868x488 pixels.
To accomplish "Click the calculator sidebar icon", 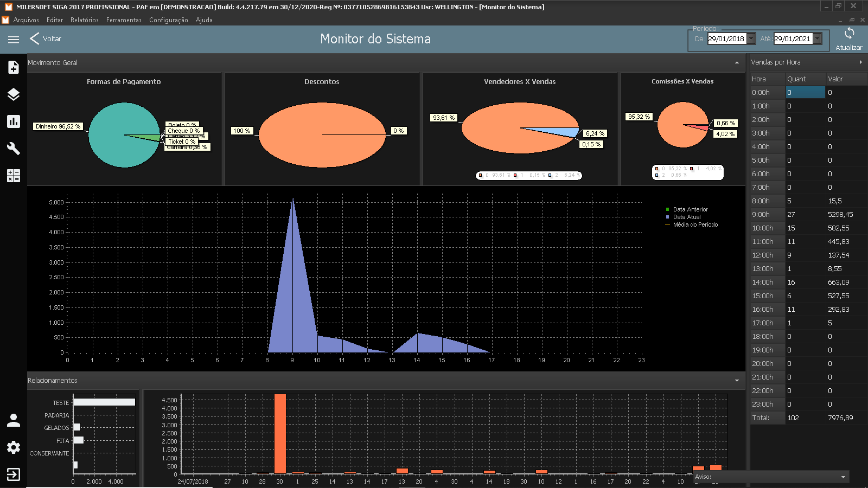I will [x=14, y=176].
